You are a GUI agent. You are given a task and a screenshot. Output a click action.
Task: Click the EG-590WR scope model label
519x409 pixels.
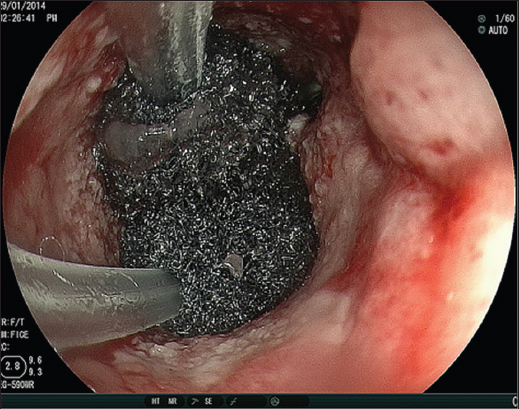point(17,385)
